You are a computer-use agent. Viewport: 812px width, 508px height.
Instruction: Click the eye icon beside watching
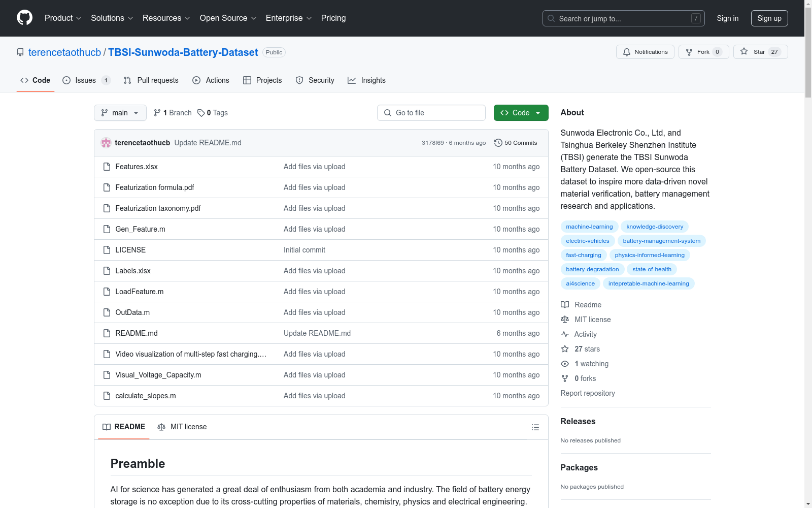point(565,364)
